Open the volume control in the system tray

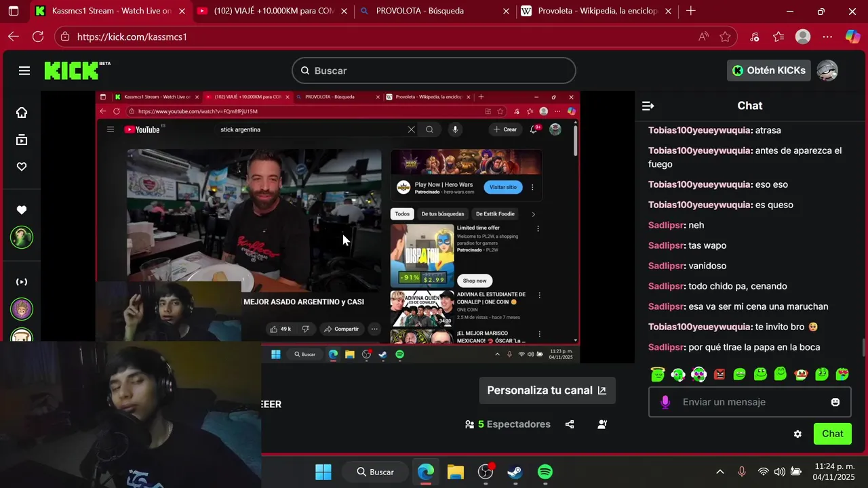pos(780,472)
